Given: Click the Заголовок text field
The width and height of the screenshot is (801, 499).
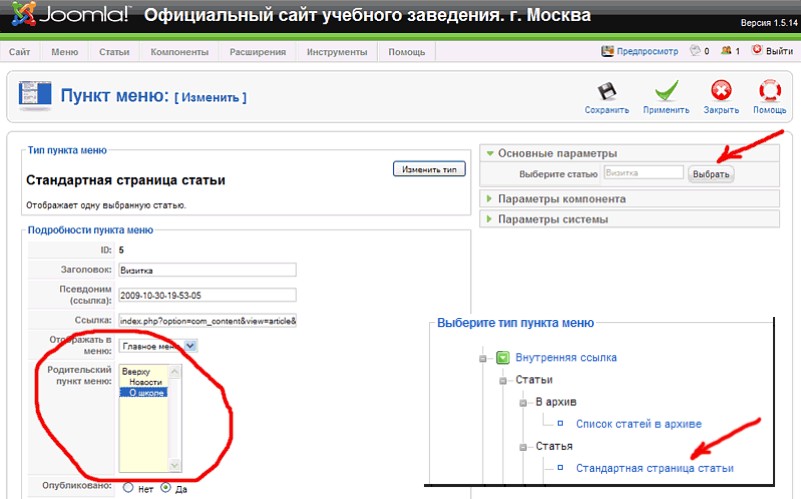Looking at the screenshot, I should pyautogui.click(x=207, y=269).
